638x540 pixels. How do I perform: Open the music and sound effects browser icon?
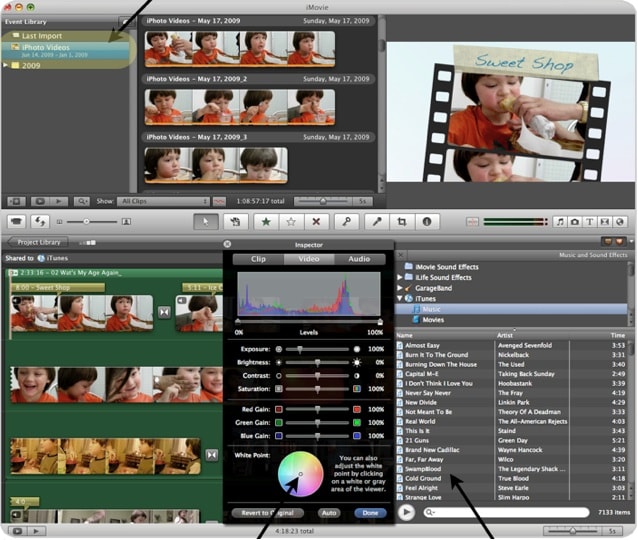tap(560, 222)
